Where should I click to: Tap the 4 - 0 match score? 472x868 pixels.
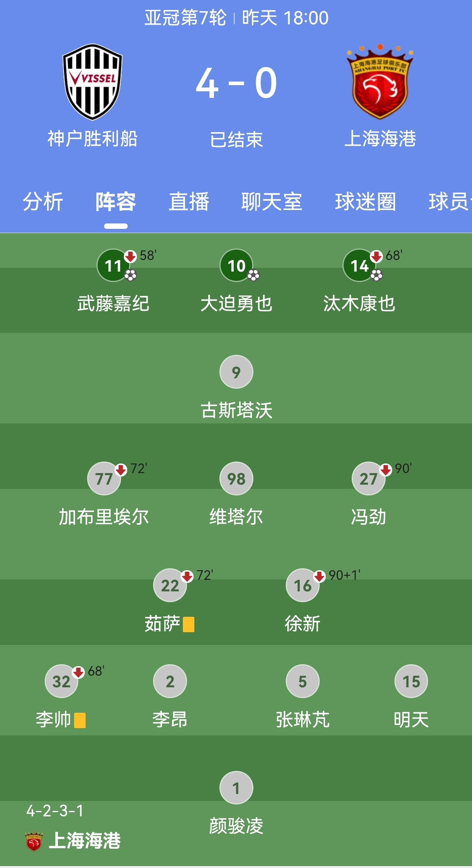(x=236, y=83)
